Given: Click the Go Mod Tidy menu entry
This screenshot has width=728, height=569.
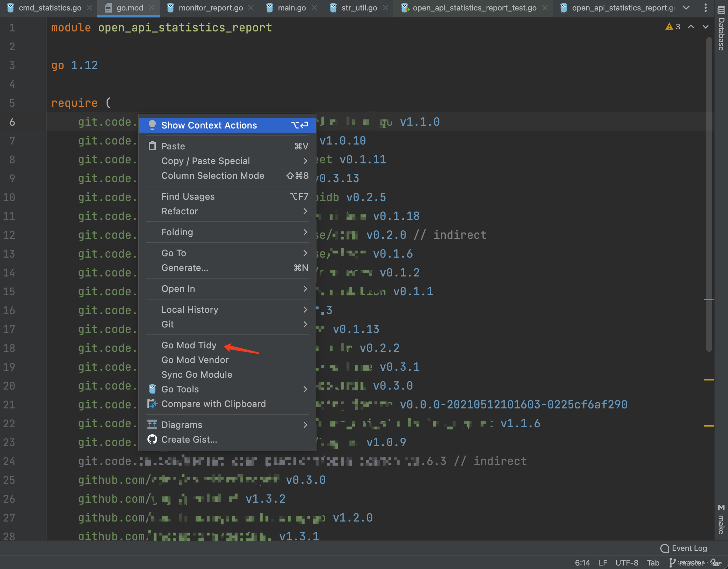Looking at the screenshot, I should [189, 345].
